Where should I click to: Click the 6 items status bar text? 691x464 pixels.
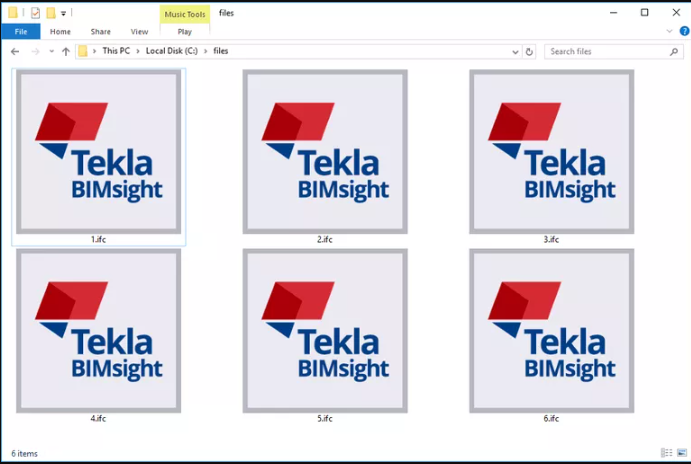point(24,453)
